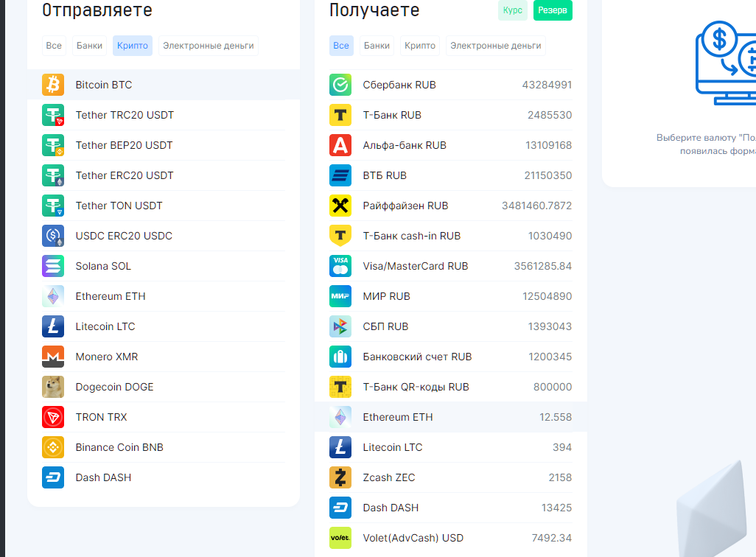Select Все filter under Отправляете

click(54, 46)
